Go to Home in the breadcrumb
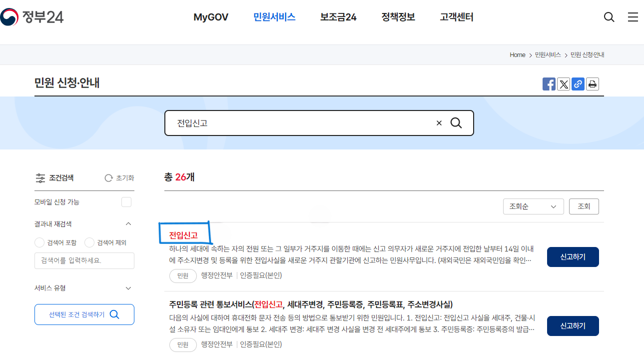644x359 pixels. (517, 55)
